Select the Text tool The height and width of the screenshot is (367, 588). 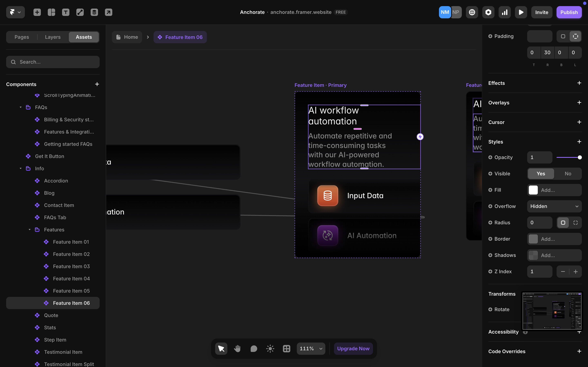click(66, 12)
